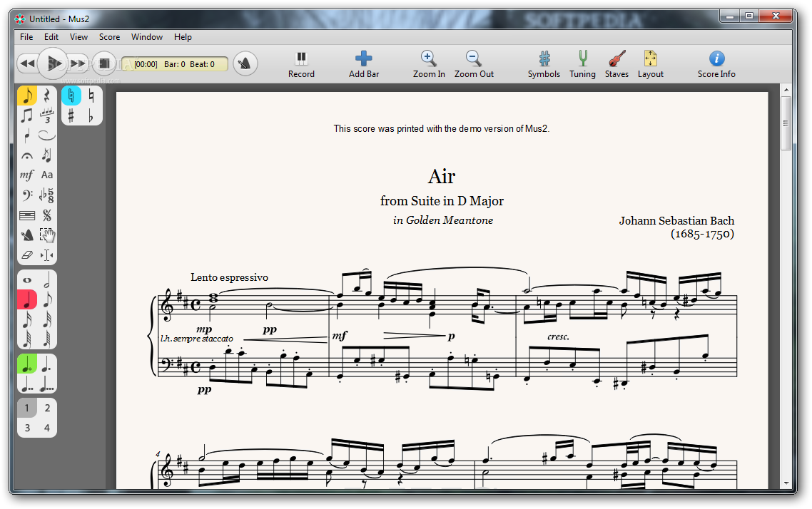Pick 128th note duration

tap(46, 339)
